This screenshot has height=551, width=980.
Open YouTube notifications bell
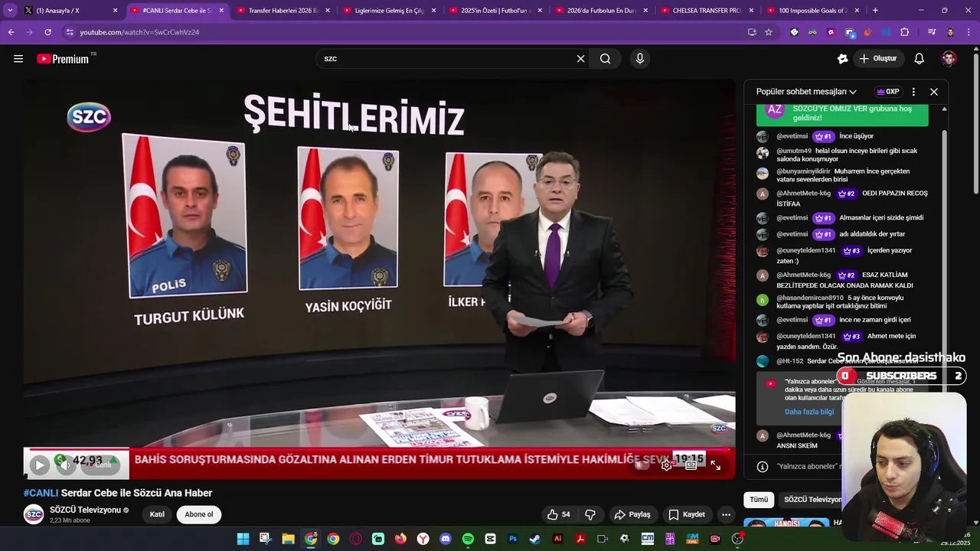pos(920,59)
